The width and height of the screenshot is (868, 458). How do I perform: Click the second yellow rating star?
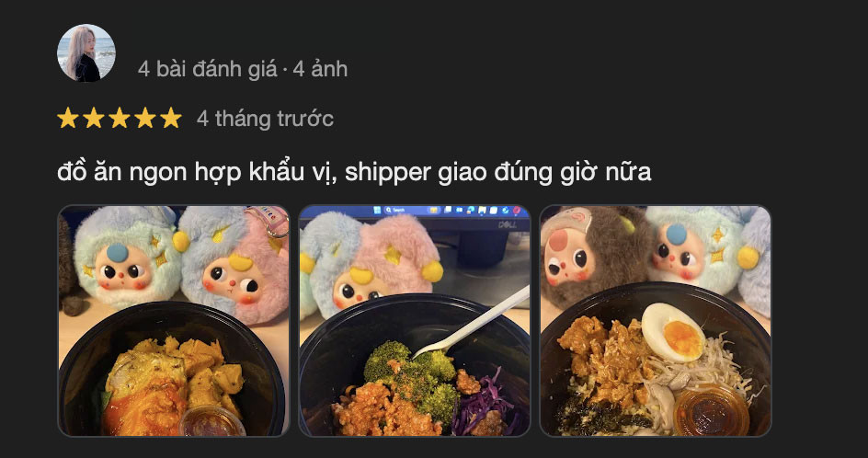pyautogui.click(x=94, y=118)
